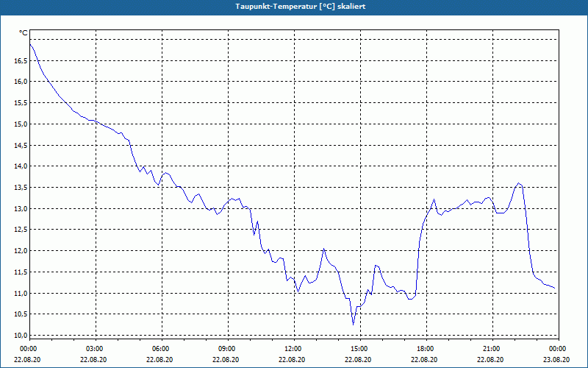The width and height of the screenshot is (588, 368).
Task: Click the 12,0 y-axis value
Action: (21, 250)
